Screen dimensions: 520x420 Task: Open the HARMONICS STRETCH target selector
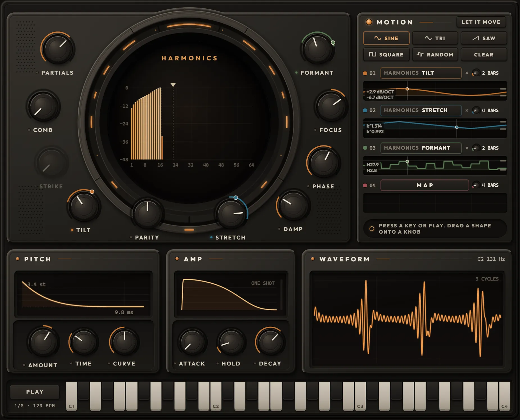coord(421,110)
